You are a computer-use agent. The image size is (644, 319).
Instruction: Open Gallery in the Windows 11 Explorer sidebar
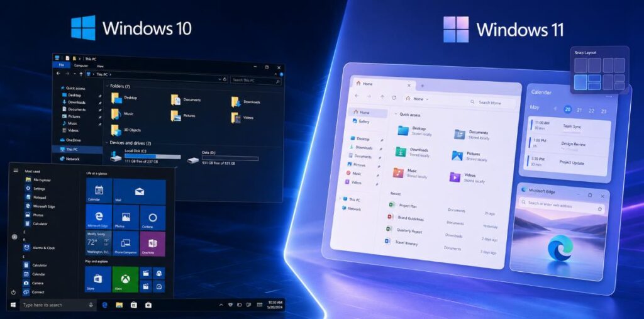point(361,121)
